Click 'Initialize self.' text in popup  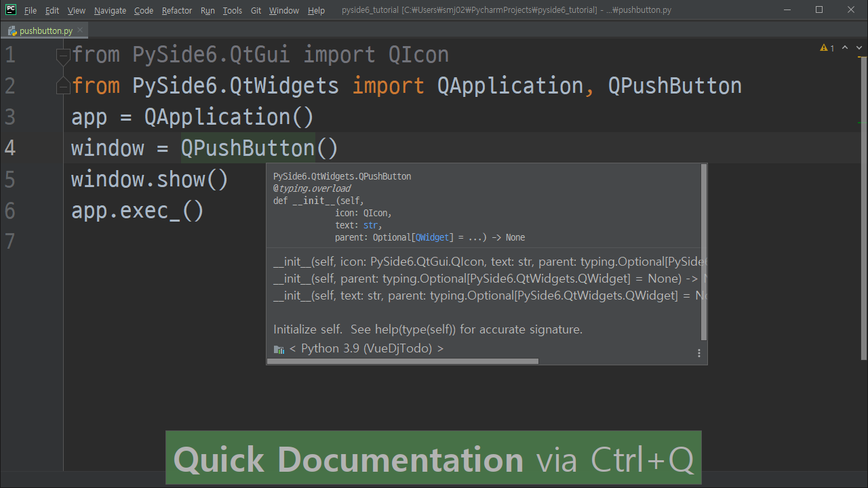tap(308, 329)
